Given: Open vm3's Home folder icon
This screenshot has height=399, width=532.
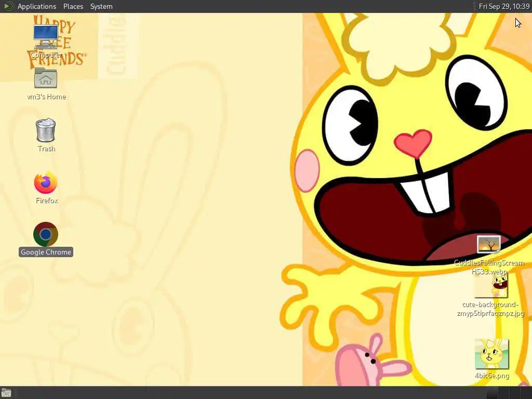Looking at the screenshot, I should click(x=46, y=78).
